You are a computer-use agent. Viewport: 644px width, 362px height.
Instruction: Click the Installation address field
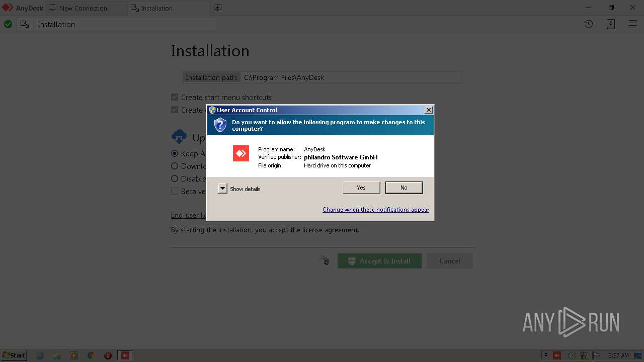125,24
